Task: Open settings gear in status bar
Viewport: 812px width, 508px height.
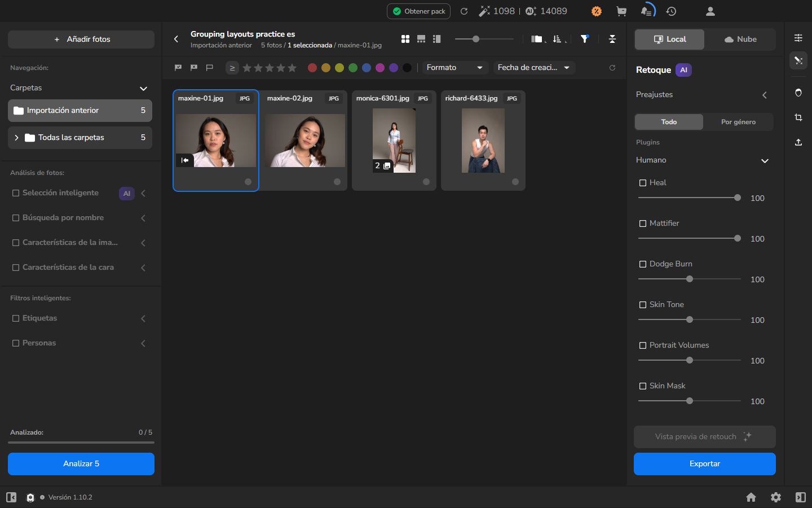Action: coord(776,497)
